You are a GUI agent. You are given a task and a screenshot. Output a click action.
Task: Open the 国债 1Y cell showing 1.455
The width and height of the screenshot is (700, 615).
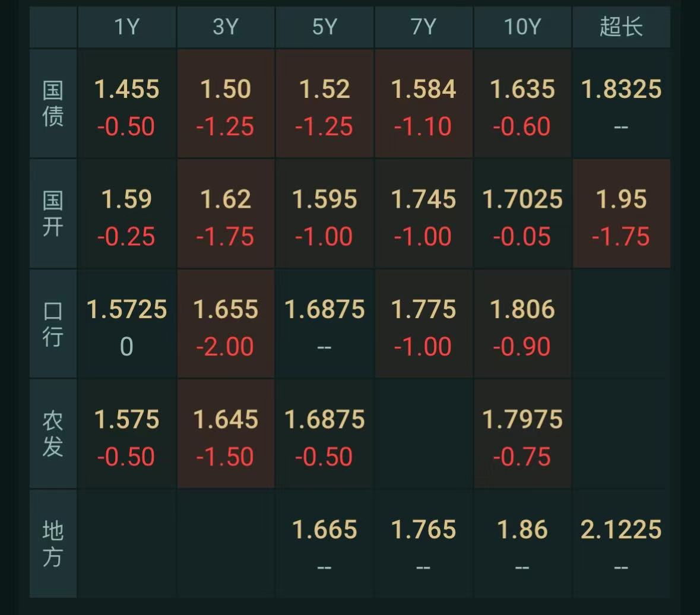pyautogui.click(x=127, y=103)
